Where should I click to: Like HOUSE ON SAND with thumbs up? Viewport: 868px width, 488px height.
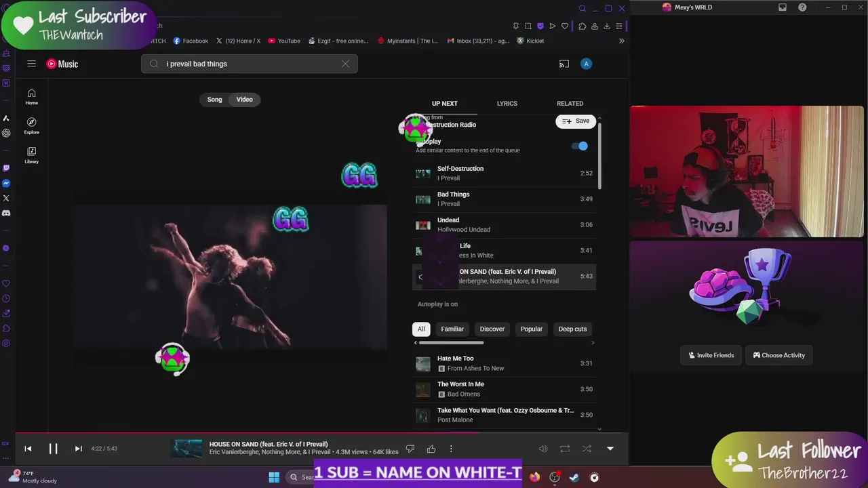(x=431, y=449)
